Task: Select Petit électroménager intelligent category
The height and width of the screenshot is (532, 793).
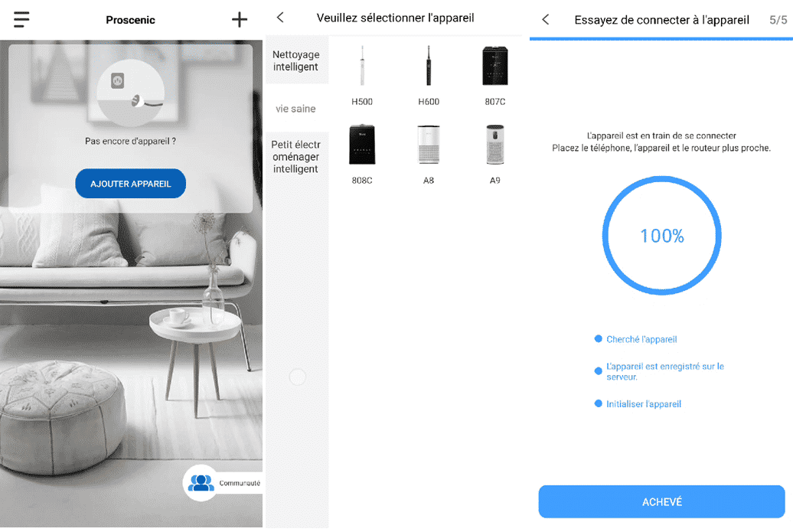Action: pyautogui.click(x=296, y=156)
